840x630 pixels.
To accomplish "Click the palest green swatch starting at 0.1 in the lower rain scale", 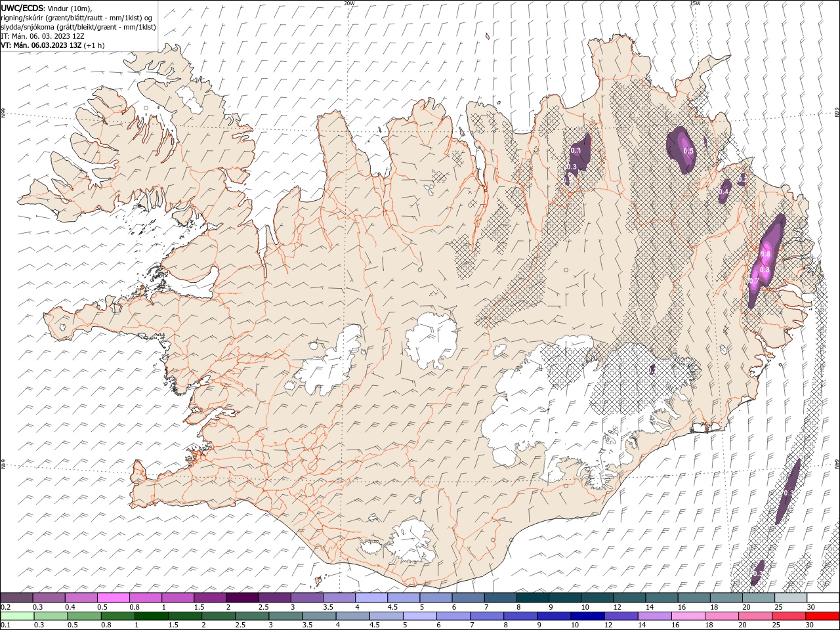I will (17, 616).
